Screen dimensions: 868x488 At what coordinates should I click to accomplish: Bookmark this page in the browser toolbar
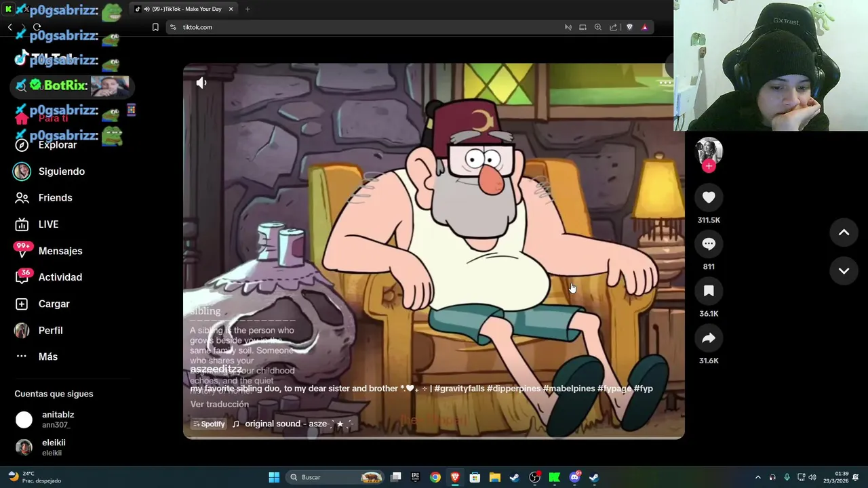tap(155, 27)
